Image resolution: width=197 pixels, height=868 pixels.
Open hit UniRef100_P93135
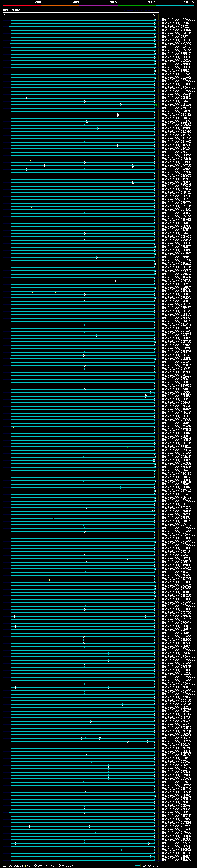[x=177, y=47]
